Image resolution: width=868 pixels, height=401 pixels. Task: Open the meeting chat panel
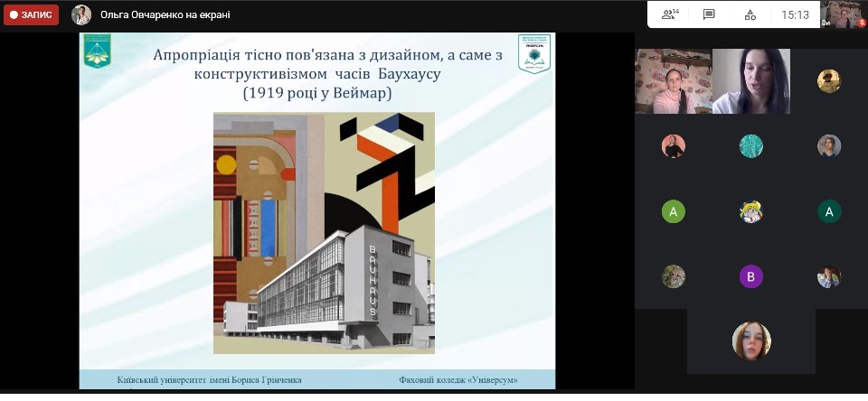click(x=709, y=15)
